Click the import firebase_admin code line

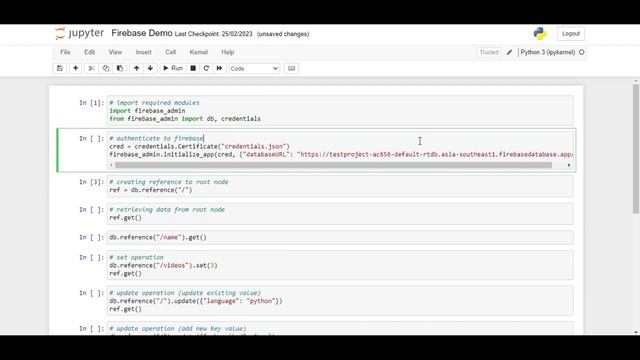[147, 111]
